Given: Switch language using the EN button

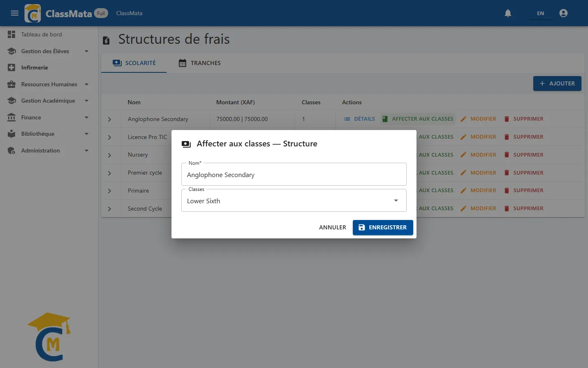Looking at the screenshot, I should pyautogui.click(x=540, y=13).
